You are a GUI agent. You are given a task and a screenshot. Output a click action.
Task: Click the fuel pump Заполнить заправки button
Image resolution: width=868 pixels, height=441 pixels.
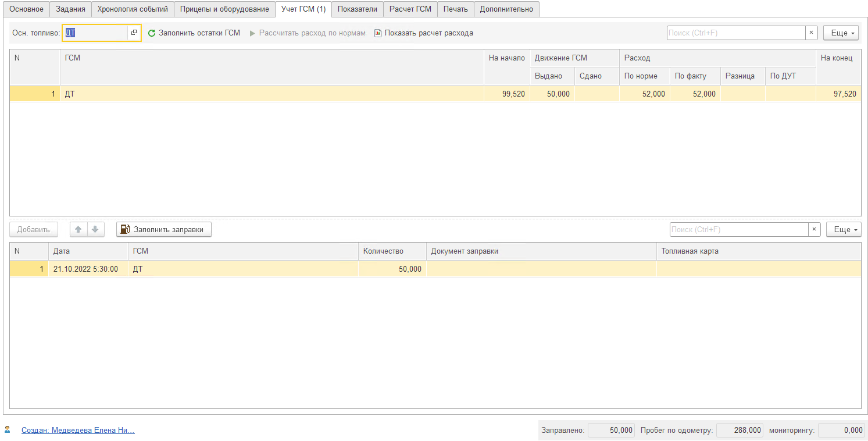163,230
